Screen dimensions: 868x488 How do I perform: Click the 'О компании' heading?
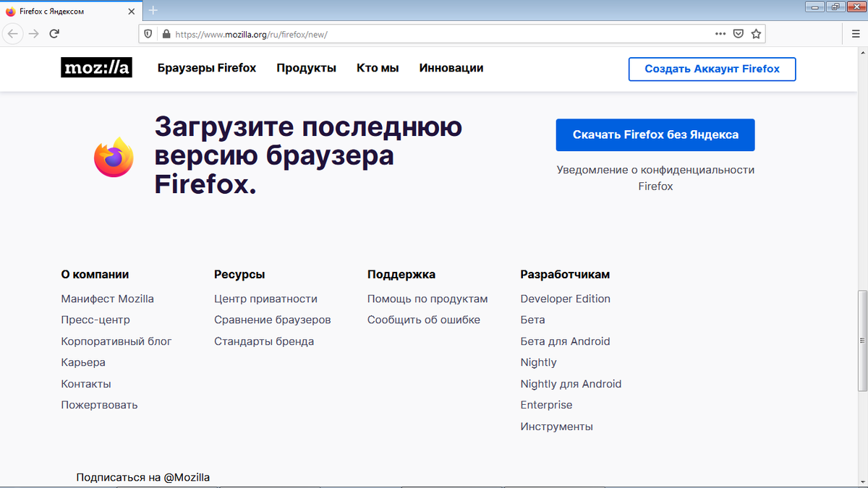coord(95,275)
